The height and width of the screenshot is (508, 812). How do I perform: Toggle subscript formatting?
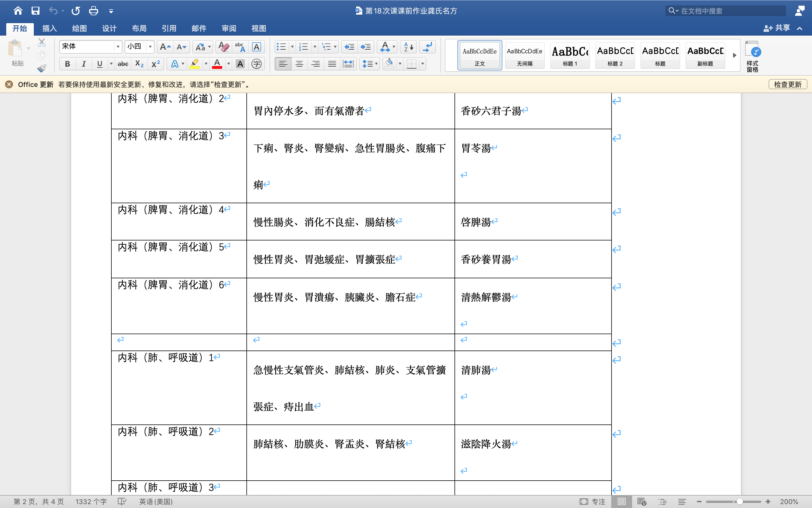click(139, 64)
